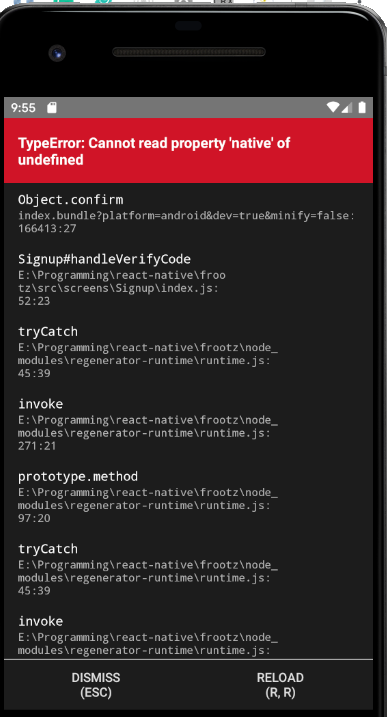387x717 pixels.
Task: Select the last invoke stack frame
Action: coord(188,636)
